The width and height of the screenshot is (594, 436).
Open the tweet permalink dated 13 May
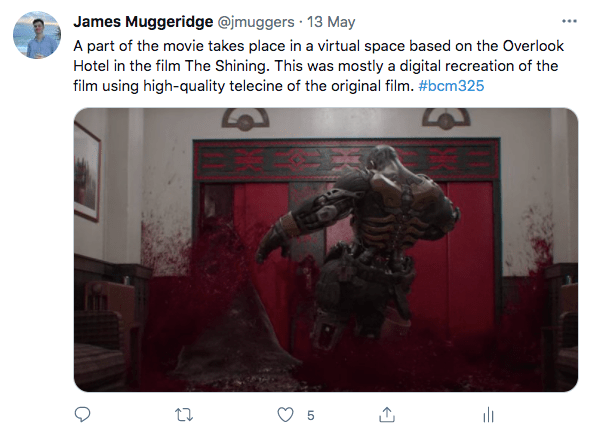[x=331, y=22]
